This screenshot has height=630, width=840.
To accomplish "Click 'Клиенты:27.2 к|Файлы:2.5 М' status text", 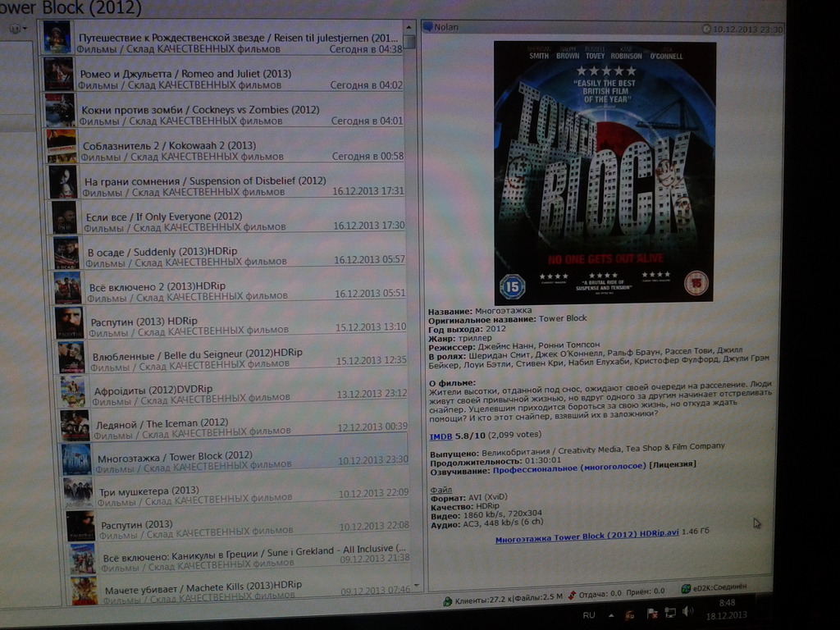I will tap(509, 598).
